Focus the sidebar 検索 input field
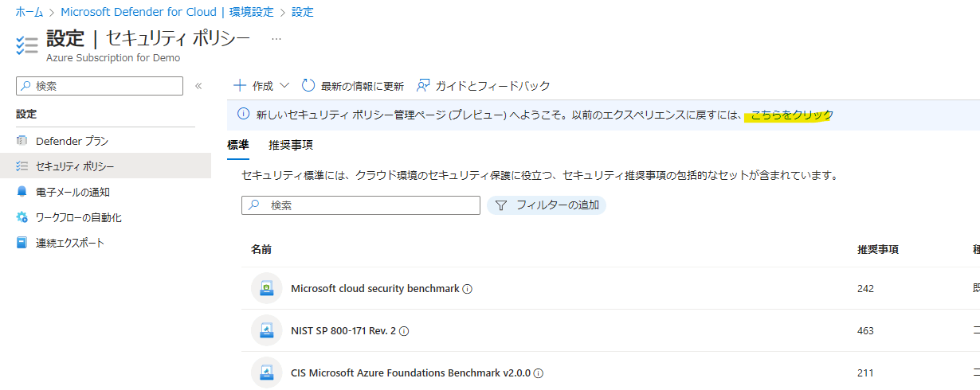 100,86
